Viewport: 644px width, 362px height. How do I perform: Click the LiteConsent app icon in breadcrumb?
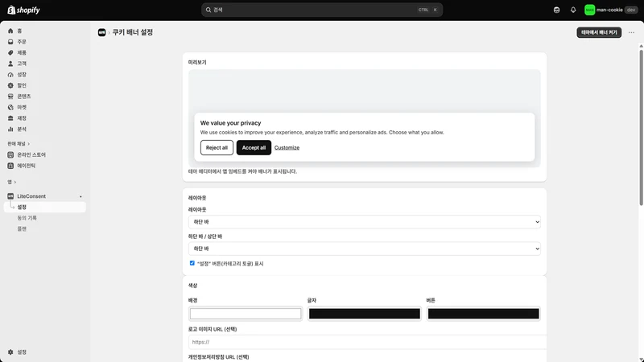102,32
